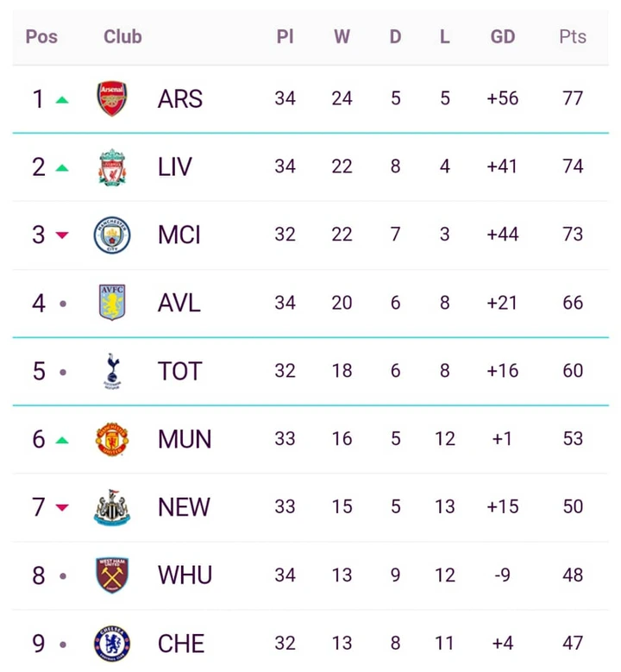621x672 pixels.
Task: Sort table by Pts column header
Action: (x=573, y=36)
